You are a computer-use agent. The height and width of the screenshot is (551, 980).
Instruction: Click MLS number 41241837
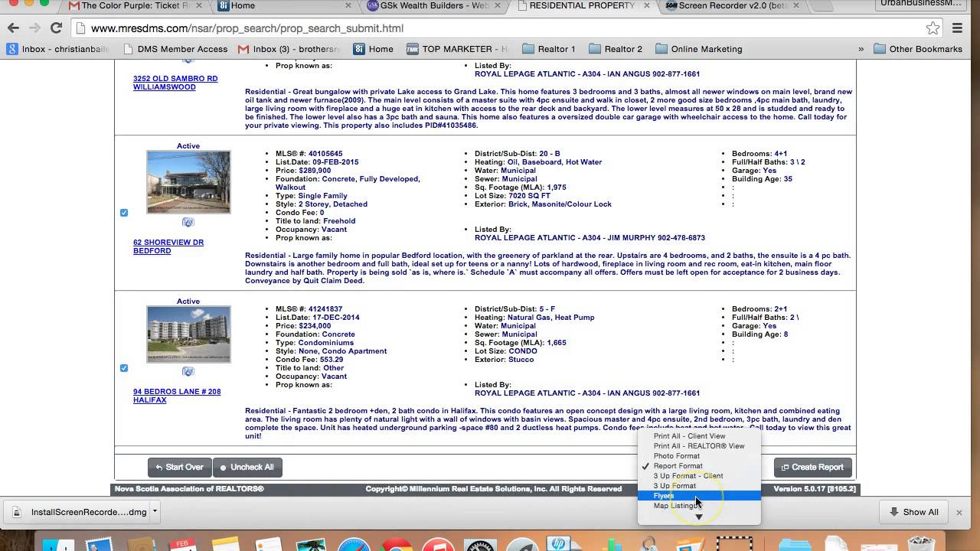point(325,309)
